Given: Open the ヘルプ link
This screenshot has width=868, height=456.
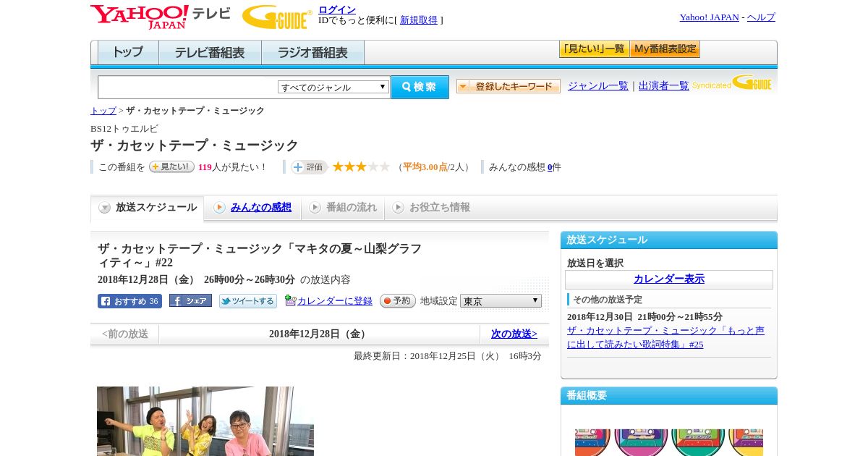Looking at the screenshot, I should click(761, 17).
